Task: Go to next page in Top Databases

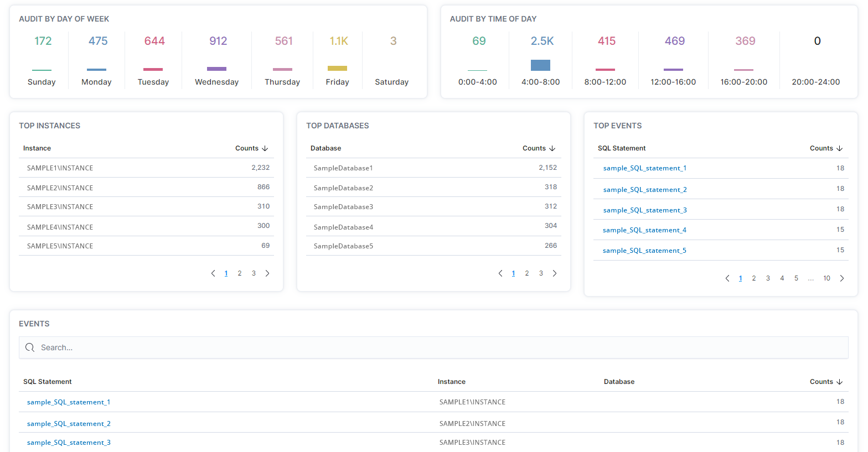Action: 555,273
